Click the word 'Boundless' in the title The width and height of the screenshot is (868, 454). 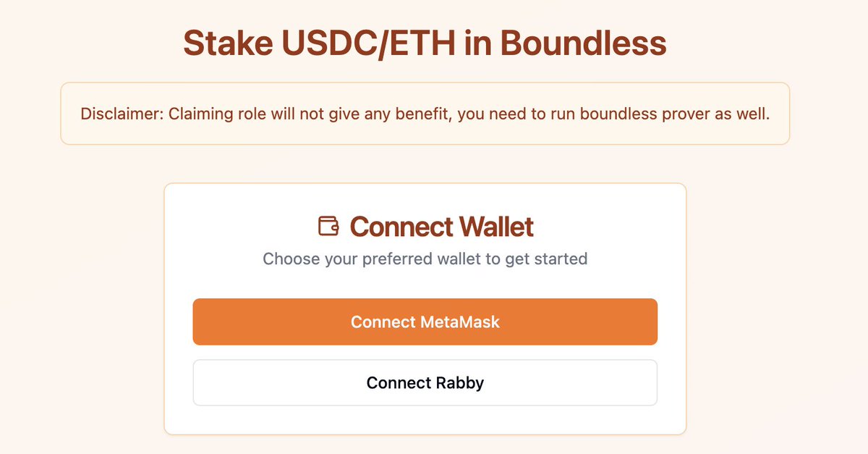583,43
